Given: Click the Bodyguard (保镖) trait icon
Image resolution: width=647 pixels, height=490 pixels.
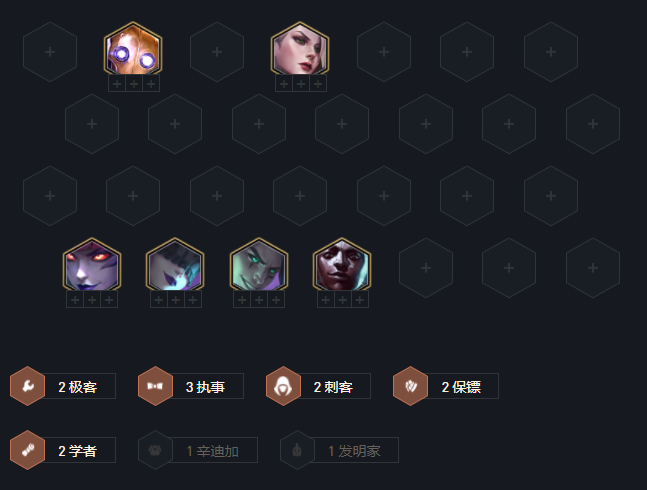Looking at the screenshot, I should (x=411, y=386).
